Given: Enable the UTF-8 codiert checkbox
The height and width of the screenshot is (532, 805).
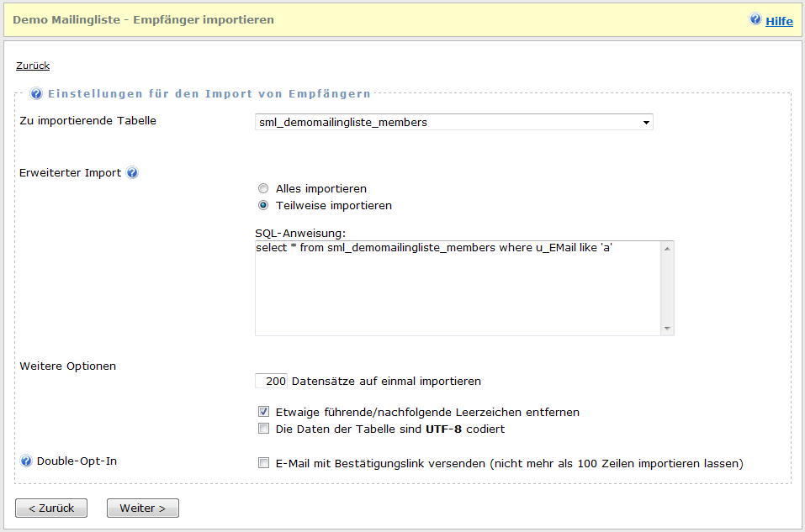Looking at the screenshot, I should pyautogui.click(x=263, y=429).
